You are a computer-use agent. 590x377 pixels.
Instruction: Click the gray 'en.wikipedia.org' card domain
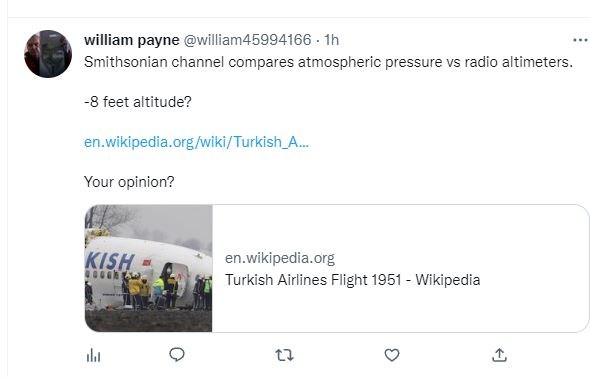click(280, 258)
